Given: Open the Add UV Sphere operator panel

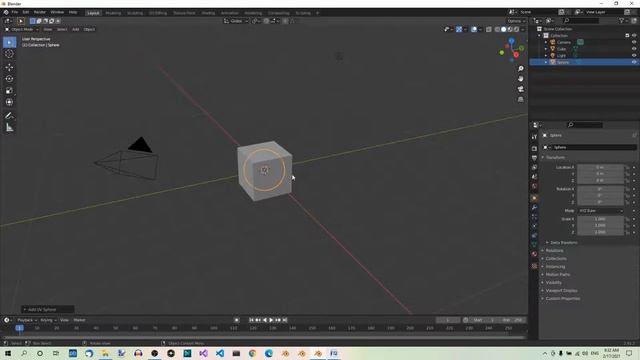Looking at the screenshot, I should 48,309.
